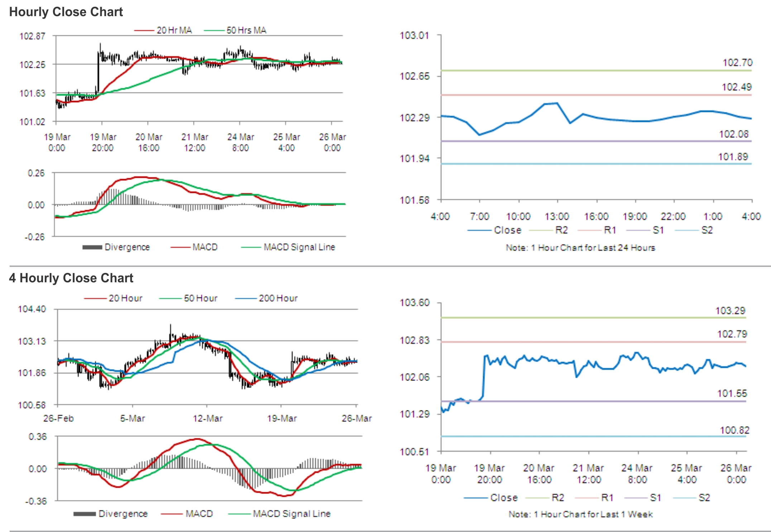Click the 102.29 y-axis label on 24-hour chart
Screen dimensions: 771x532
click(414, 118)
